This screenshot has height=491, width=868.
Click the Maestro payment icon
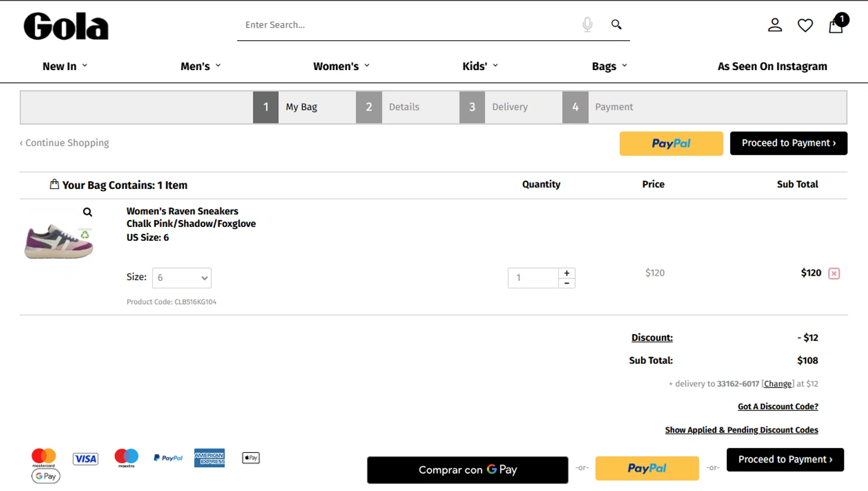point(126,458)
